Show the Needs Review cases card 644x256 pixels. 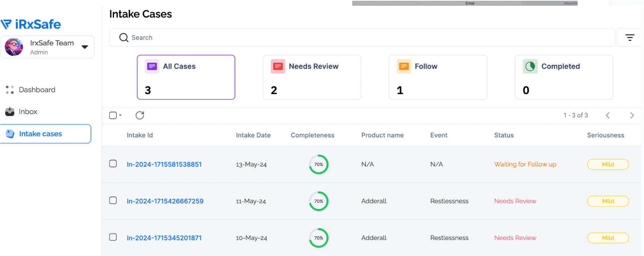tap(312, 77)
